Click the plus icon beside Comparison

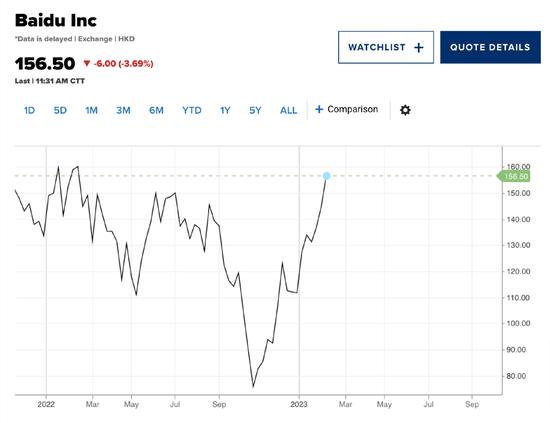coord(319,109)
